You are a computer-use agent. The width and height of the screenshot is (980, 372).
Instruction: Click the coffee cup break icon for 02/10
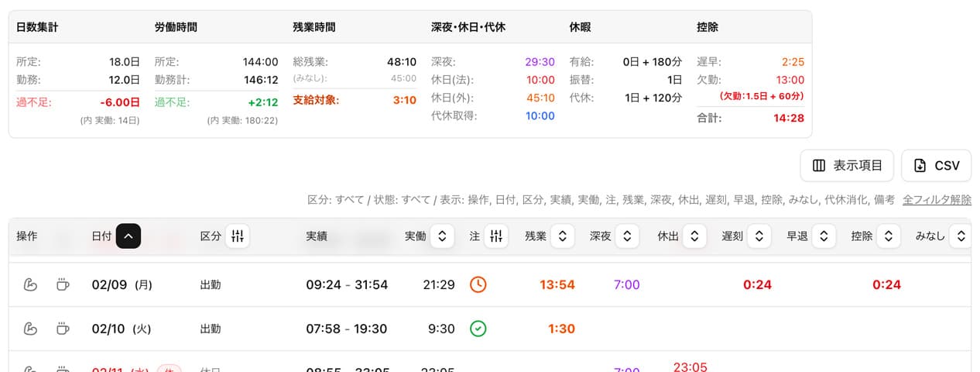63,329
